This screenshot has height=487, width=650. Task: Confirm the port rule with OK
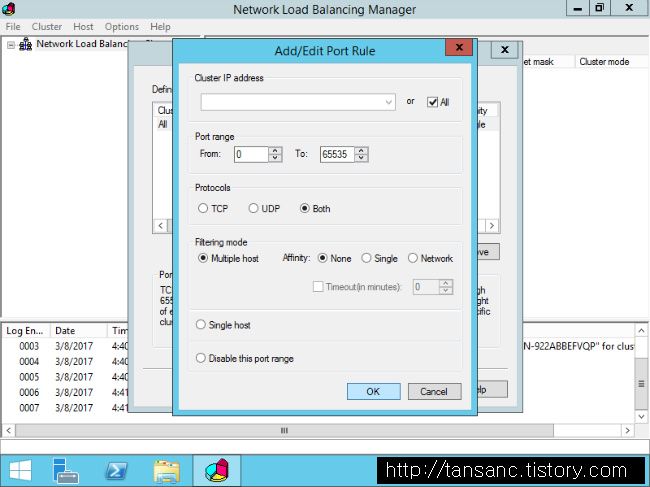[374, 391]
